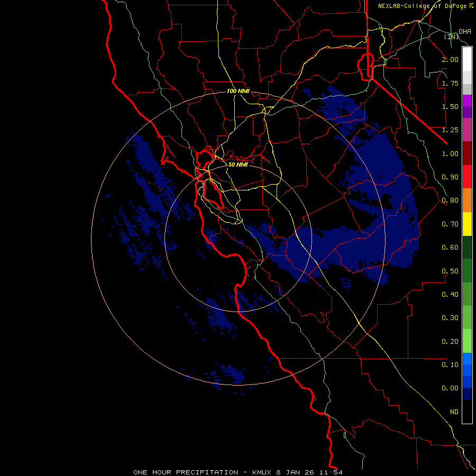Select the light blue swatch above 0.10
The height and width of the screenshot is (476, 476).
tap(467, 359)
